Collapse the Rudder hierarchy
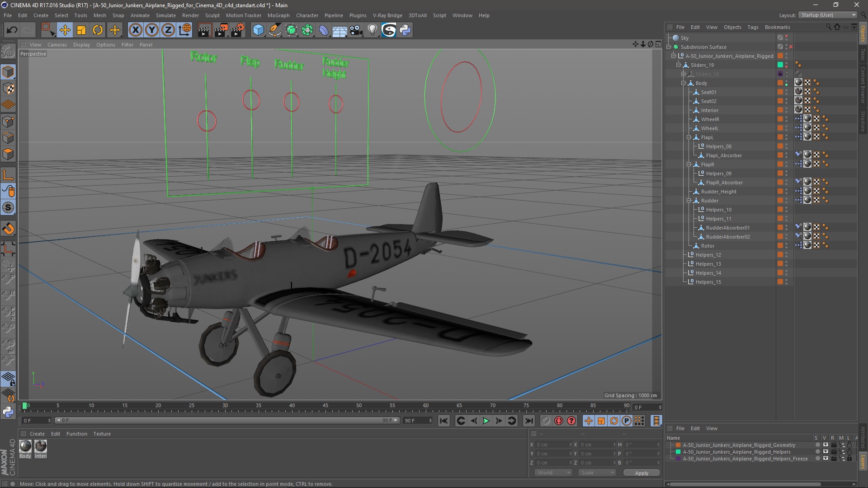 [689, 201]
